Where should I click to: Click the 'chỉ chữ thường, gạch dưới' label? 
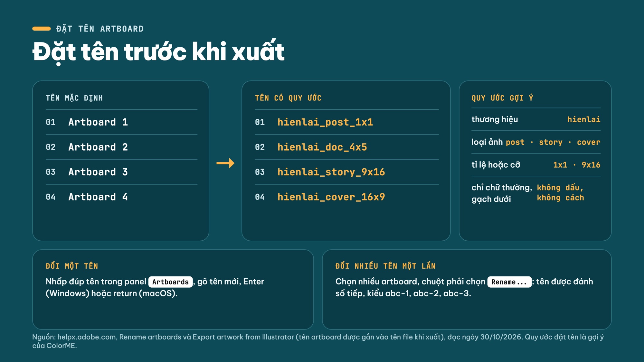[502, 193]
